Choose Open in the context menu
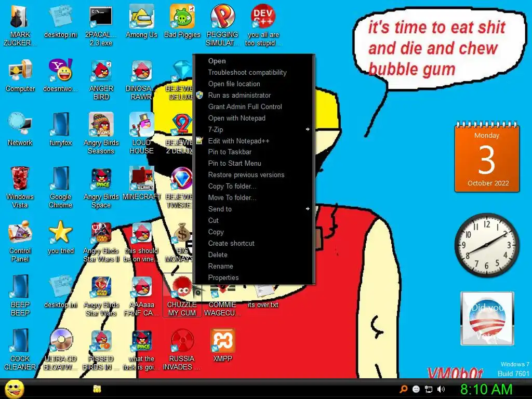This screenshot has height=399, width=532. point(254,61)
